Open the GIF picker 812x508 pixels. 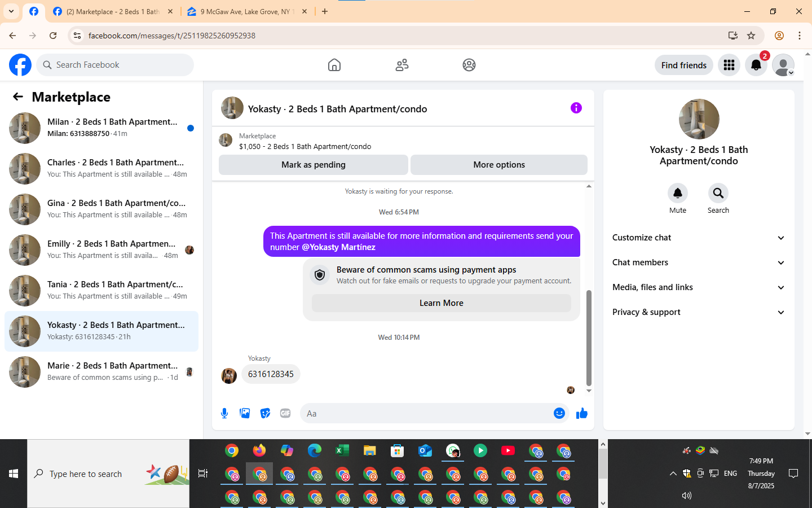(x=285, y=413)
